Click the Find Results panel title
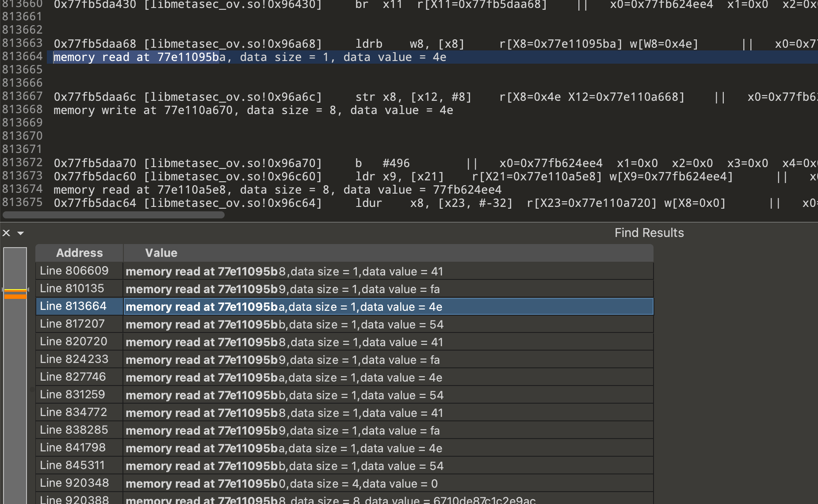 649,233
